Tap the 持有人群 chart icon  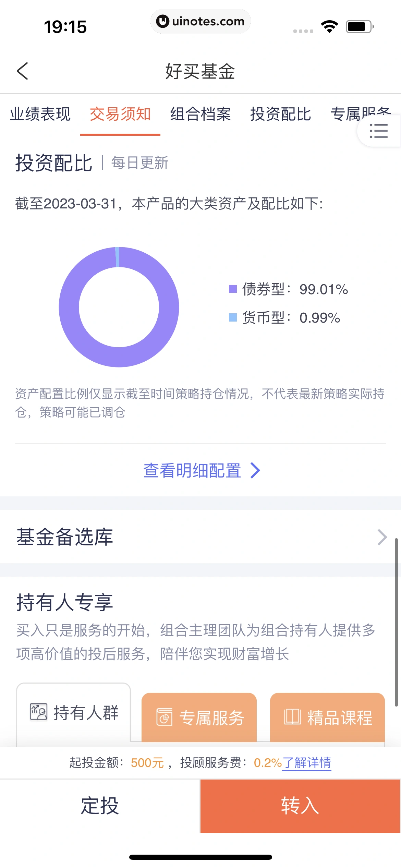click(x=38, y=712)
